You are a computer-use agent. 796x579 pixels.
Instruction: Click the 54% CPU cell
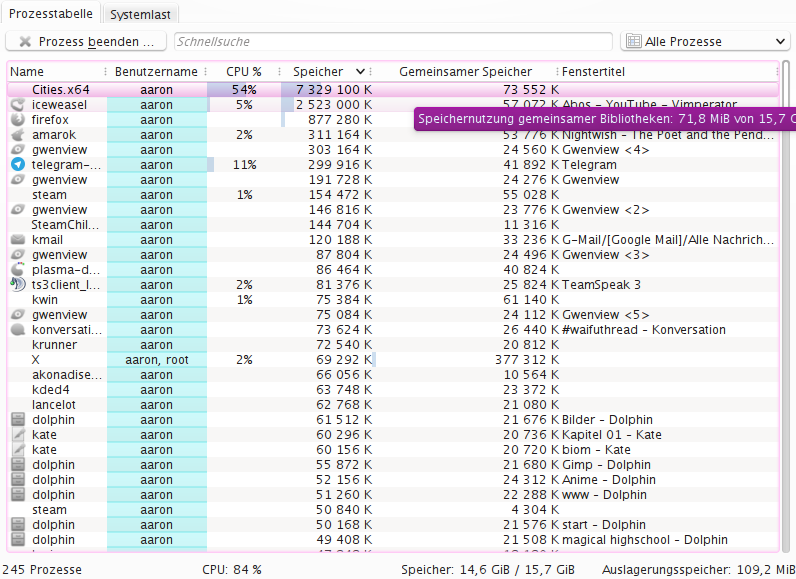pos(244,90)
